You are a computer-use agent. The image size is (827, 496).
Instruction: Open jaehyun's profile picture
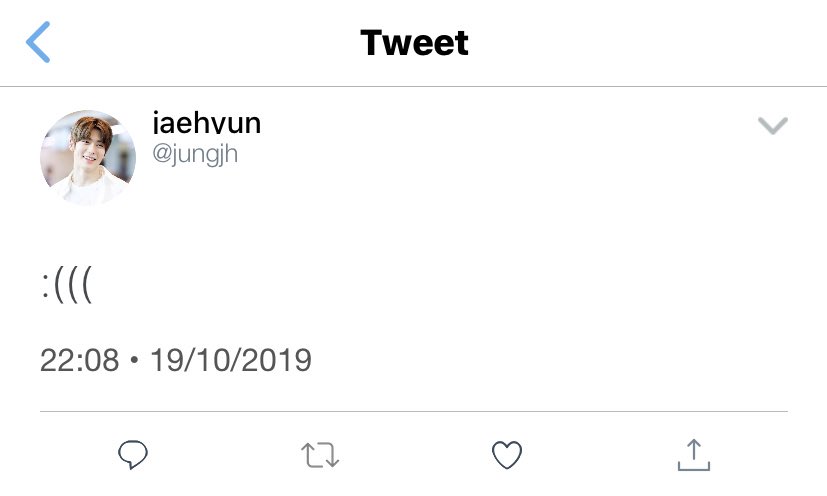88,157
